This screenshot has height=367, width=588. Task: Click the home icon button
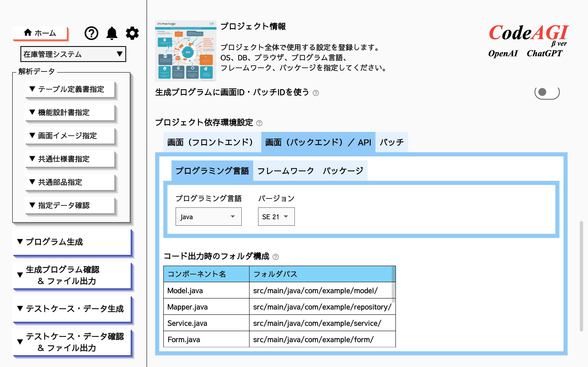[40, 33]
